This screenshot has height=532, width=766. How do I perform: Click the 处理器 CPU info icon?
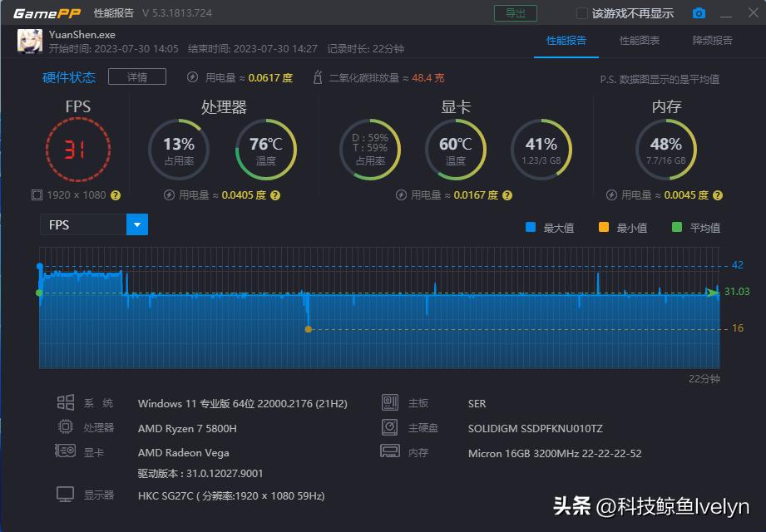[x=66, y=427]
